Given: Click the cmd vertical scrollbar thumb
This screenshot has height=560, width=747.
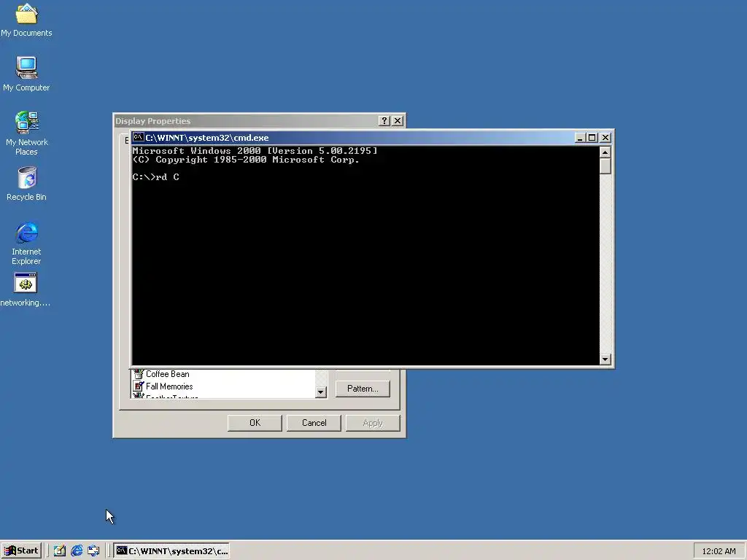Looking at the screenshot, I should click(x=605, y=166).
